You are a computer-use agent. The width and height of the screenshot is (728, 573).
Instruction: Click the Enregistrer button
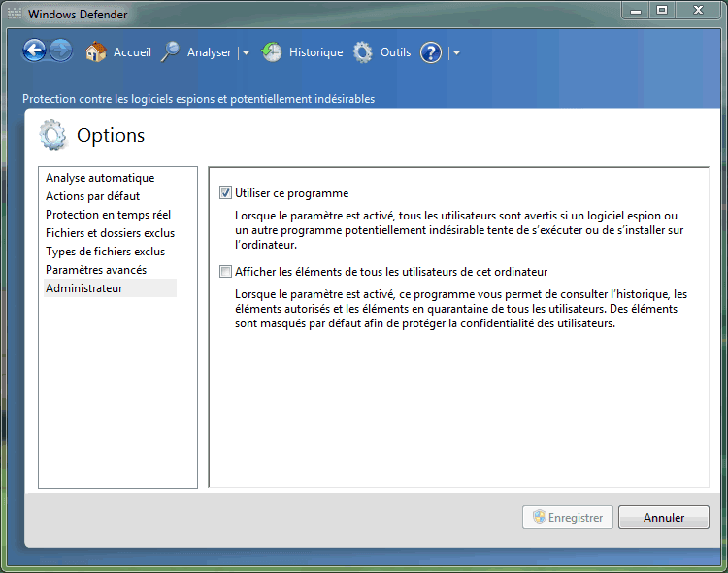[568, 518]
